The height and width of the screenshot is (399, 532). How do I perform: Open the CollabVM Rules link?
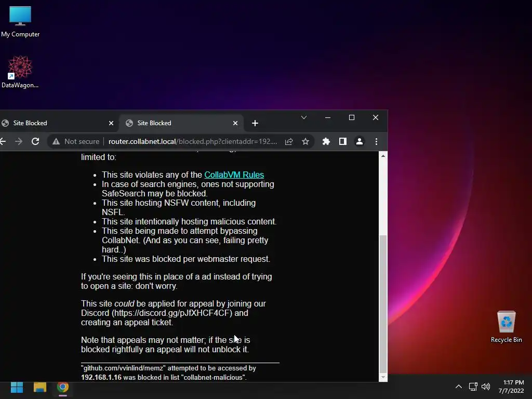234,175
